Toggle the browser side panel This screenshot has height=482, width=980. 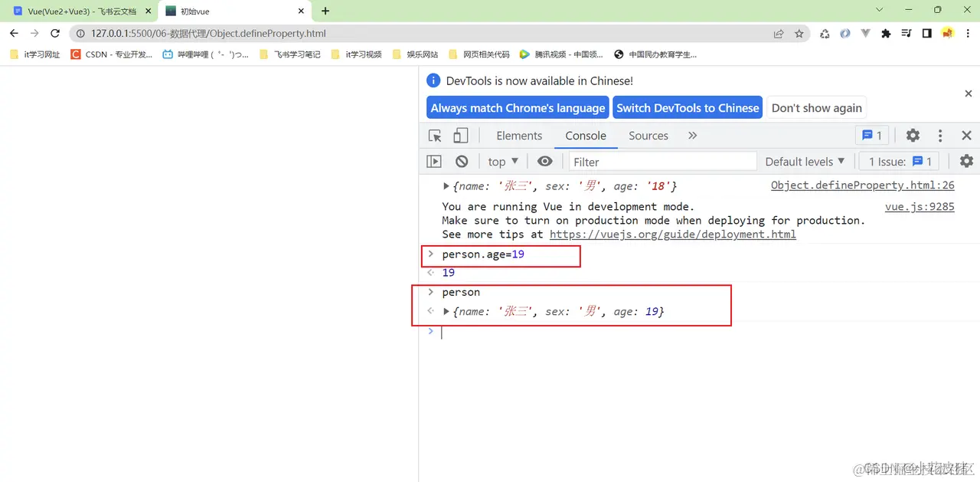click(926, 34)
